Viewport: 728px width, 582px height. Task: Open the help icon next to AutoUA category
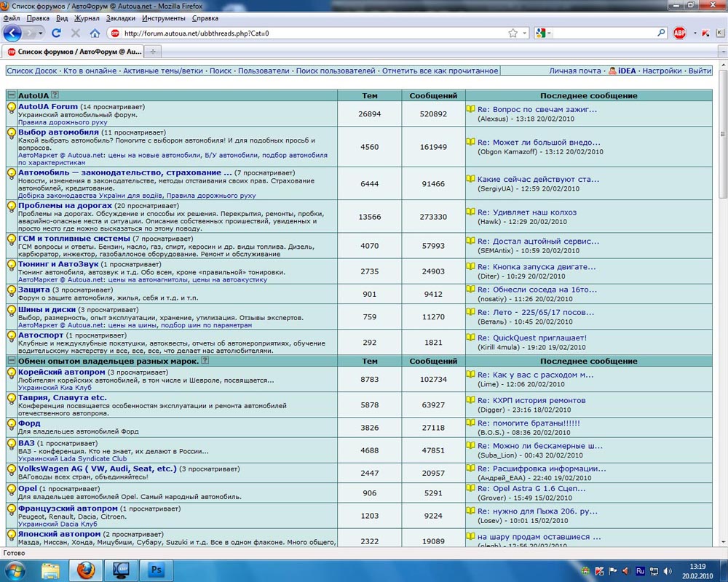click(55, 95)
